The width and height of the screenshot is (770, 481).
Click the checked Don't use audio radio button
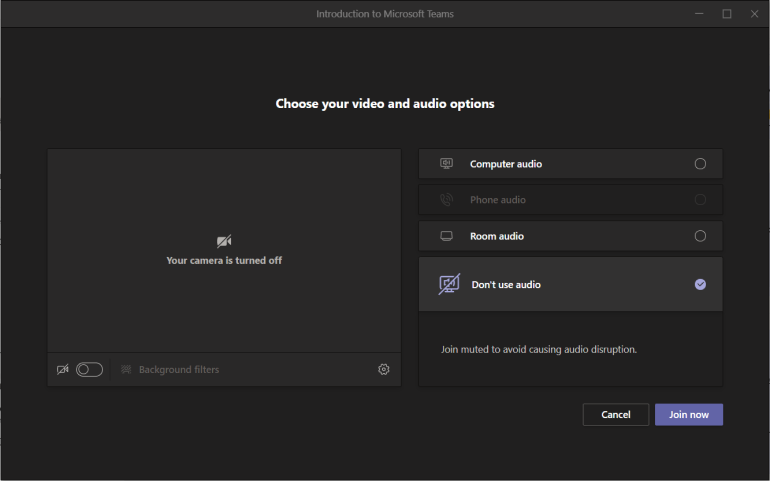[700, 284]
